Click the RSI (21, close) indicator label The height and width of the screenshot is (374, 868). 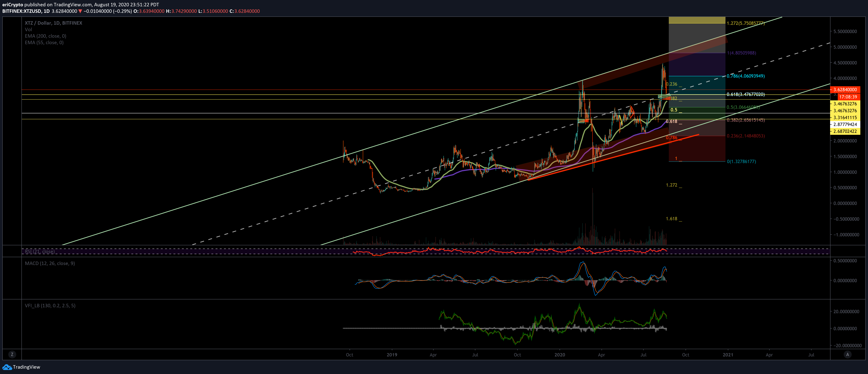point(40,251)
